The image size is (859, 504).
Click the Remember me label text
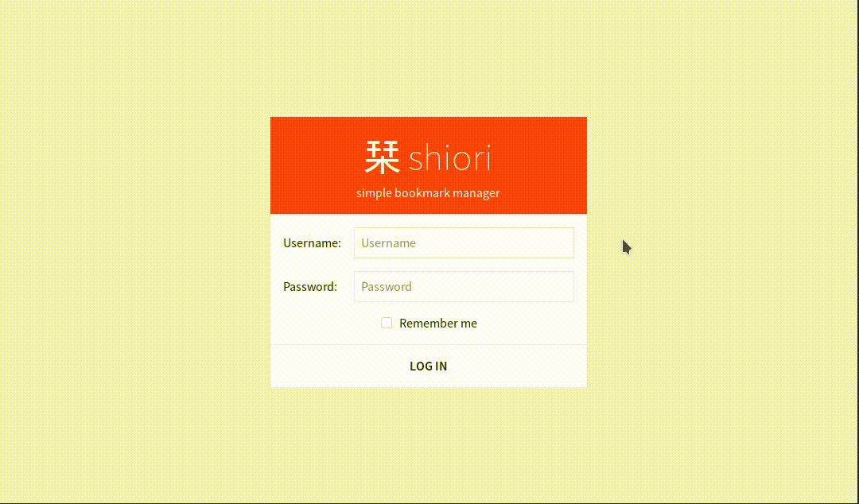click(437, 323)
